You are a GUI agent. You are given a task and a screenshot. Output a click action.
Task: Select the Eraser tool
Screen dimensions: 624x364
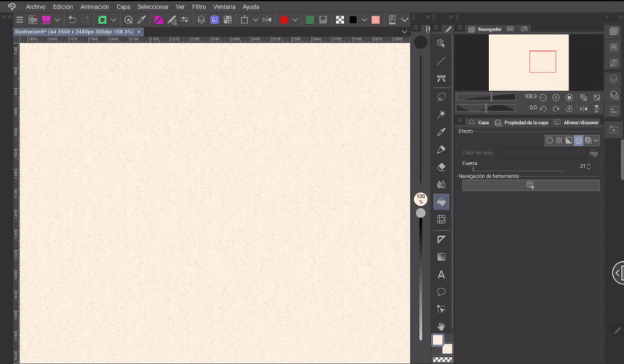[441, 167]
